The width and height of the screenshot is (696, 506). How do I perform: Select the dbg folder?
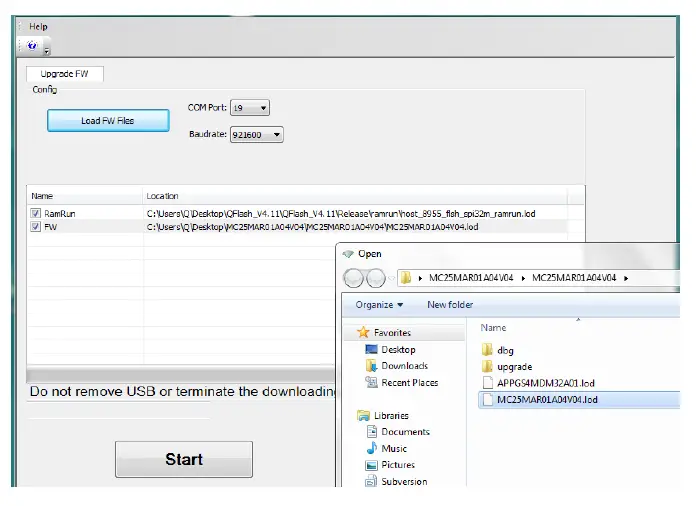506,350
